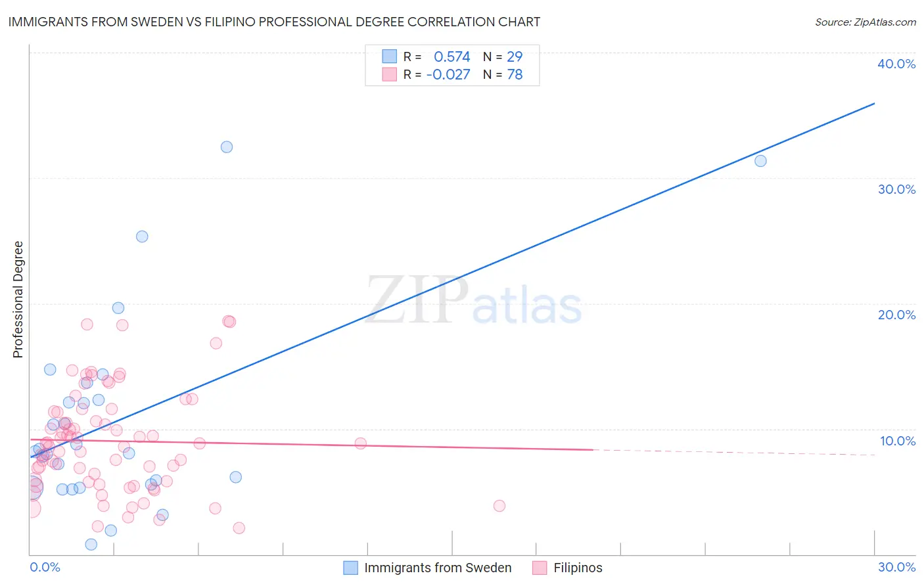Click the far-right blue data point

[x=760, y=161]
